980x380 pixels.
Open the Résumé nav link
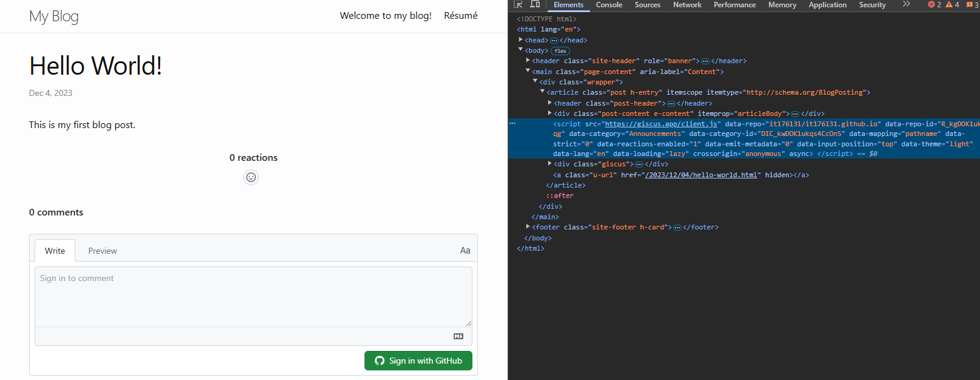pos(461,16)
